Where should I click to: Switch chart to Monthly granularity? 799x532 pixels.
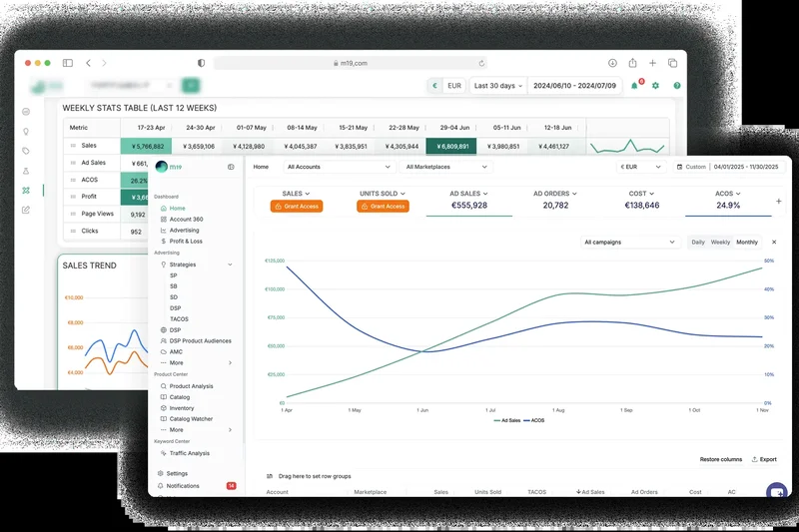(747, 243)
